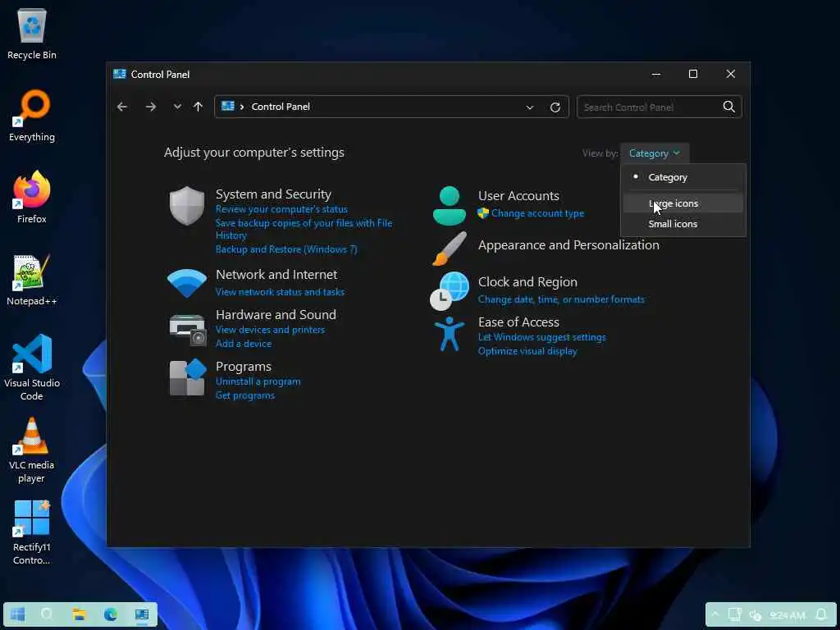
Task: Click the Control Panel title bar icon
Action: (120, 74)
